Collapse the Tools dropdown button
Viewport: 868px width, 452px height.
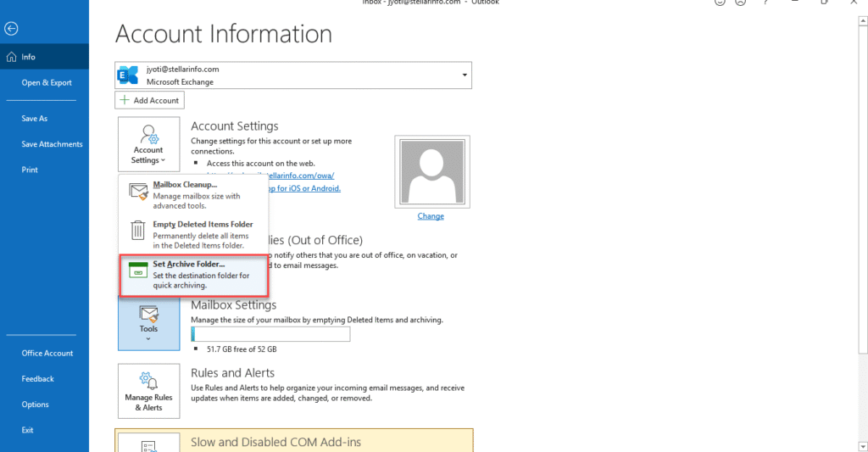point(148,326)
